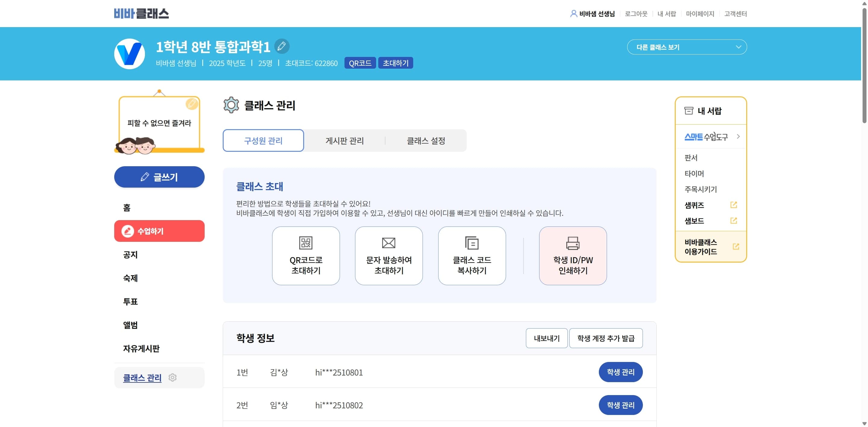Click the envelope icon for text invite
Viewport: 868px width, 427px height.
[388, 243]
